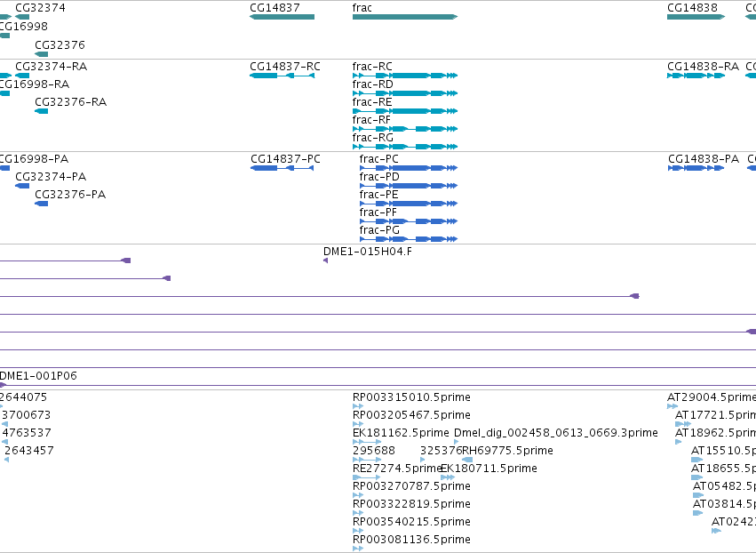Select the frac-PD protein glyph
Screen dimensions: 756x553
pyautogui.click(x=409, y=186)
